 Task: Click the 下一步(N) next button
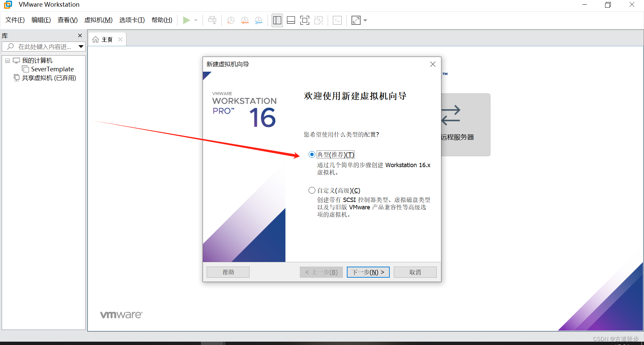click(368, 272)
